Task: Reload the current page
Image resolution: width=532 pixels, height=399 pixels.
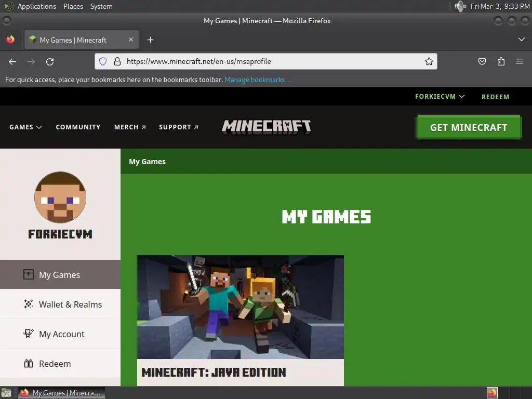Action: pyautogui.click(x=50, y=62)
